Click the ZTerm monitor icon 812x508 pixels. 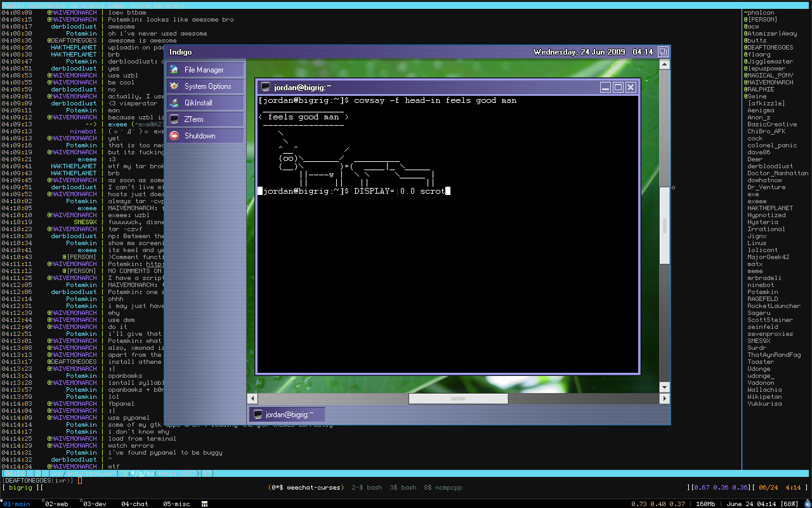pos(174,119)
